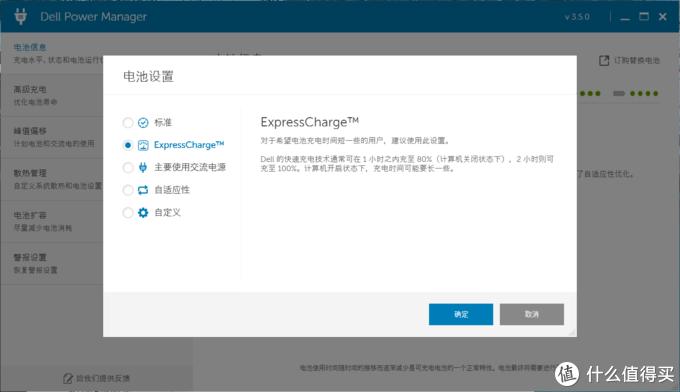Open the 电池信息 sidebar tab
The width and height of the screenshot is (680, 392).
52,53
